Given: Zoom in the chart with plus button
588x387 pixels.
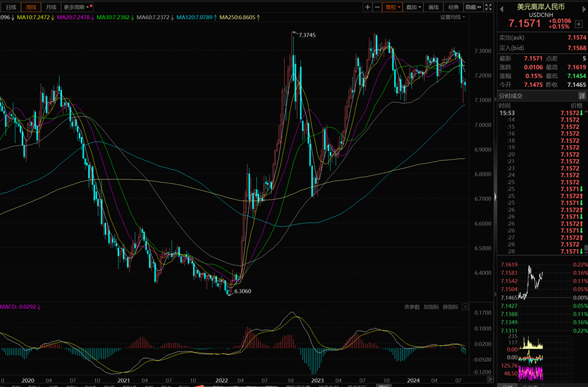Looking at the screenshot, I should click(368, 7).
